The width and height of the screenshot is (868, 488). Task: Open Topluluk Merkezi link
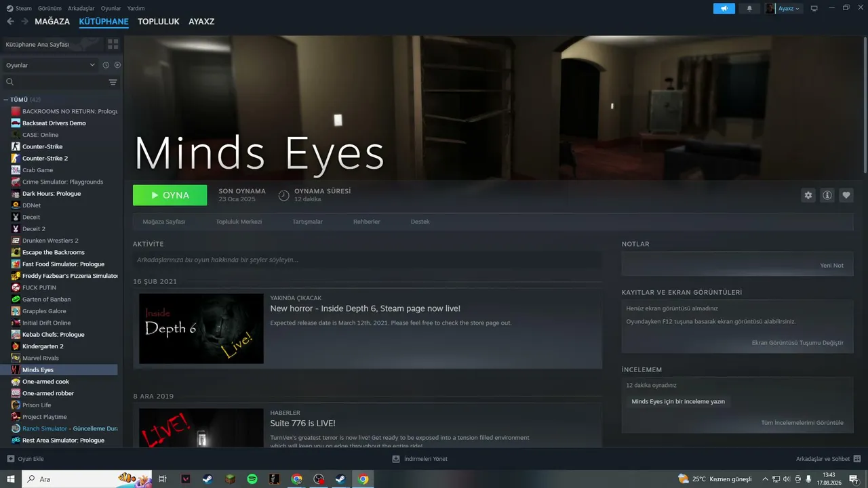(x=239, y=222)
